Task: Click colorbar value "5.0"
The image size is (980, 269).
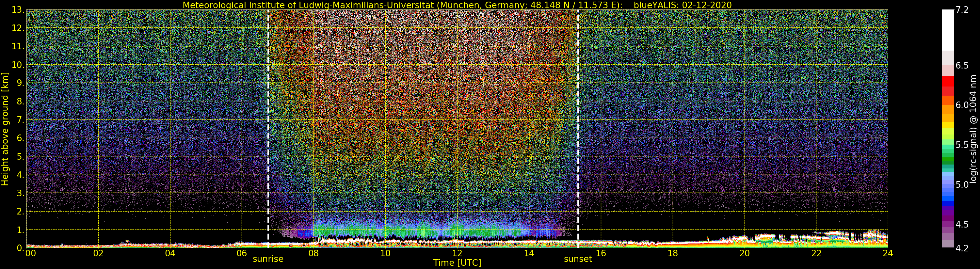Action: 962,184
